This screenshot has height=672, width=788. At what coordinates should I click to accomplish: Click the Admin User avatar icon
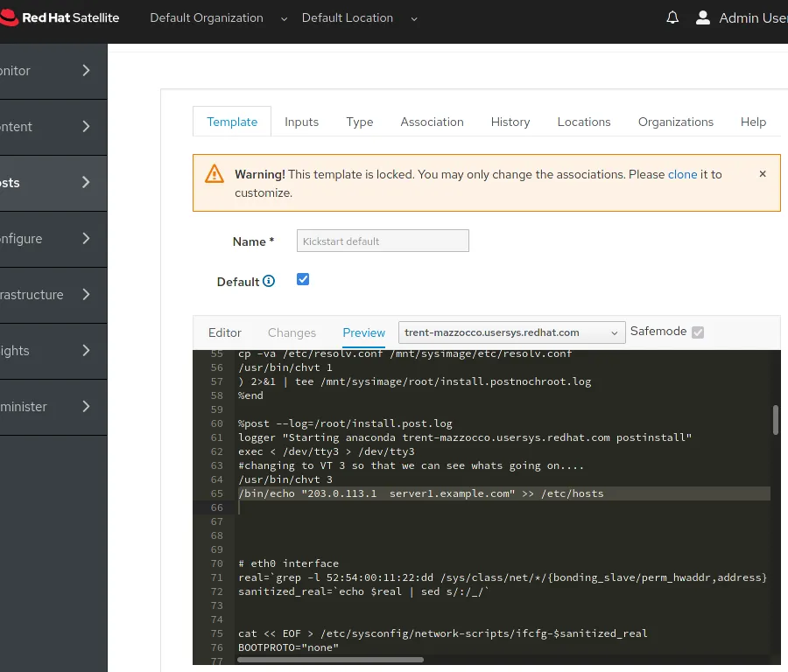pos(702,17)
